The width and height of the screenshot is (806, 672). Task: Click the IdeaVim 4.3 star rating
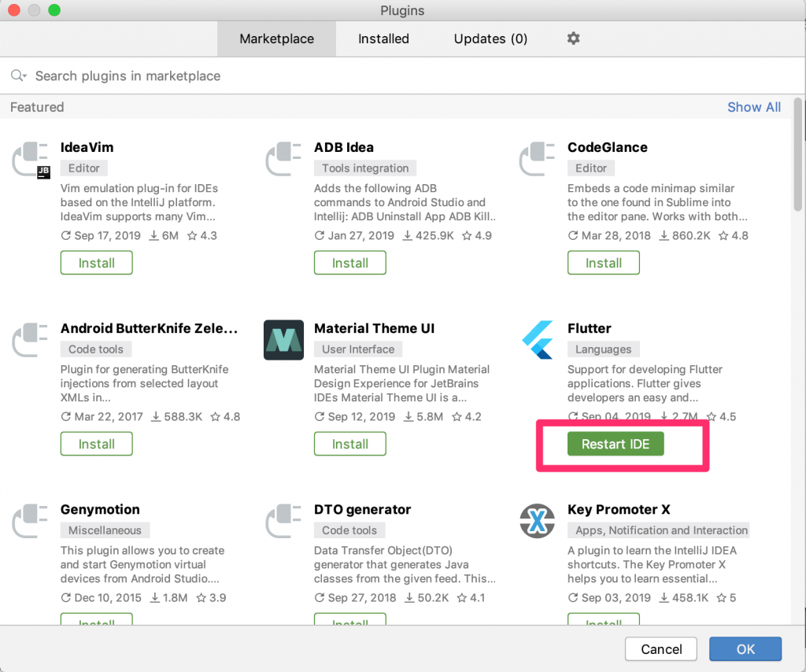point(202,235)
